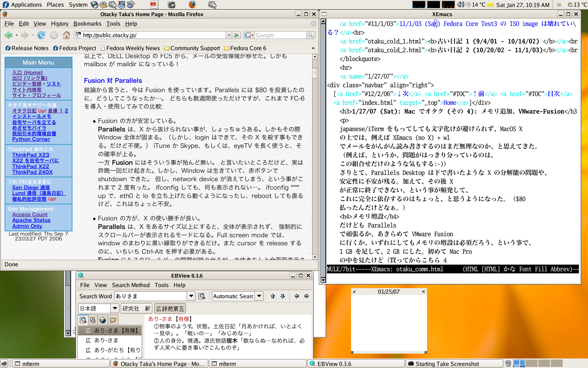
Task: Open the Search Word history dropdown
Action: tap(191, 296)
